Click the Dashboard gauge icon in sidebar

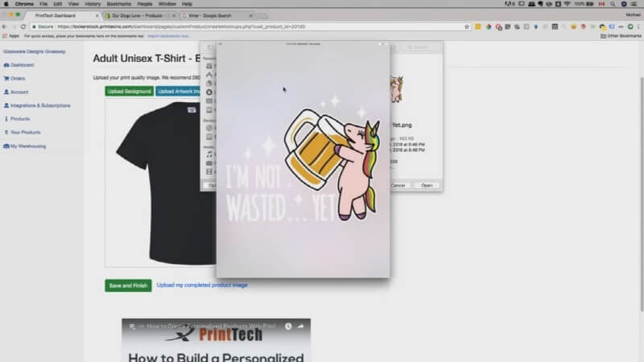click(6, 65)
